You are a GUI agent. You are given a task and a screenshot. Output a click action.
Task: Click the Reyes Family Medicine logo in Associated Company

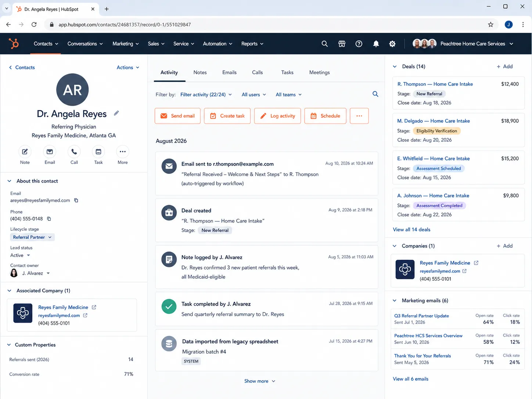[x=23, y=313]
